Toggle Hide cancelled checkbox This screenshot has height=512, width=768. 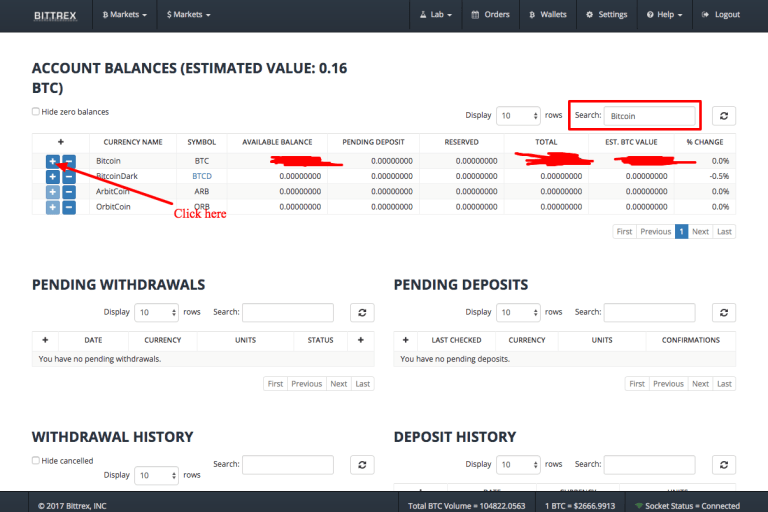[x=36, y=461]
